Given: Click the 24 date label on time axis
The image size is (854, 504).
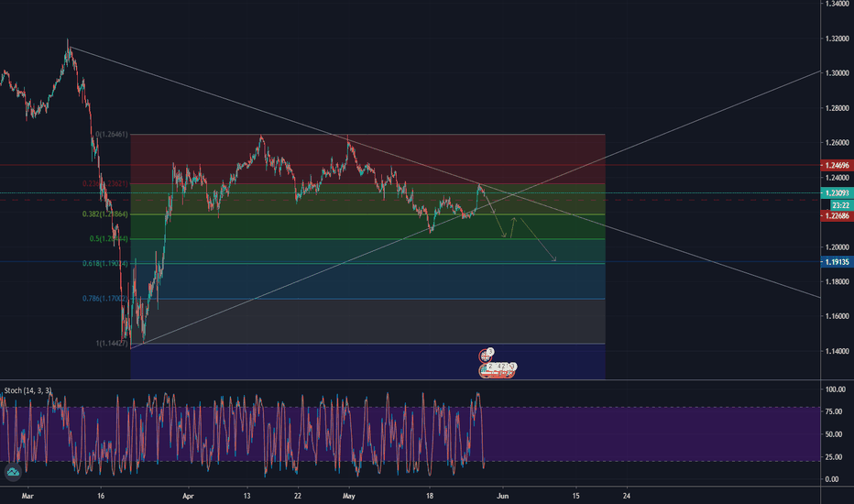Looking at the screenshot, I should click(x=627, y=496).
